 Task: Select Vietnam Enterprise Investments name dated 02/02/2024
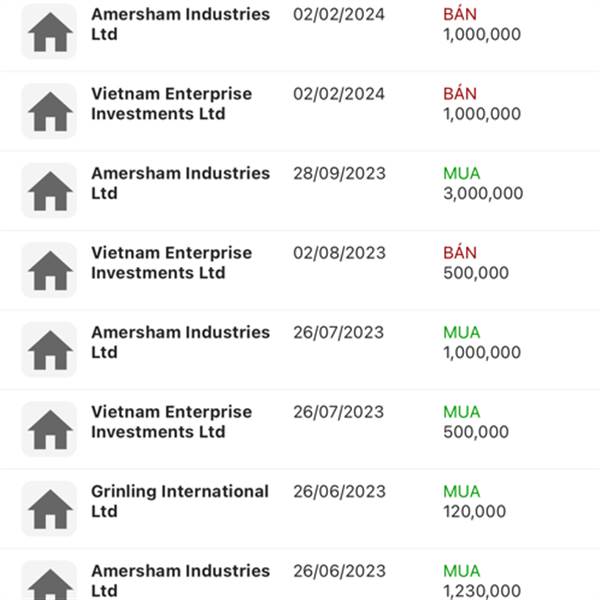[171, 103]
